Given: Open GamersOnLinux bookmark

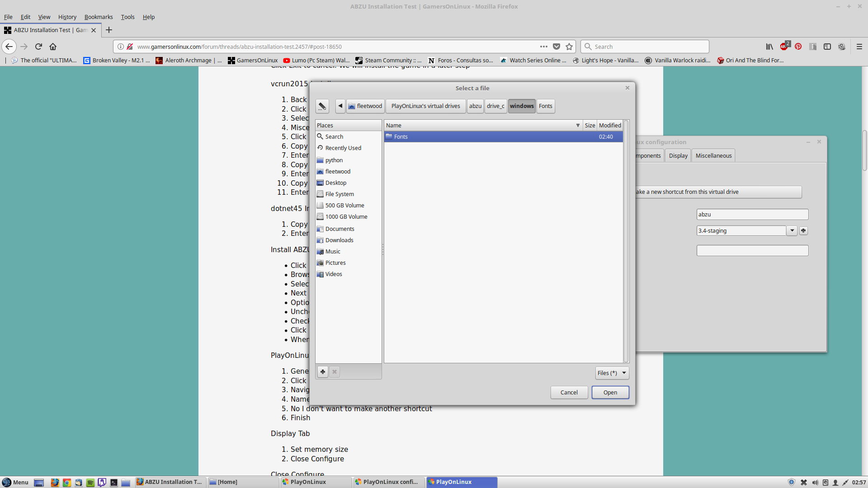Looking at the screenshot, I should click(x=253, y=60).
